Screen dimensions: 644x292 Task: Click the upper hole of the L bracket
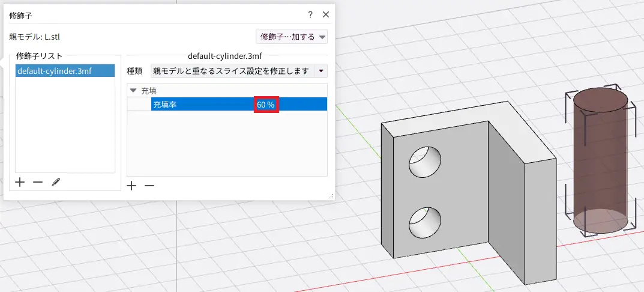coord(424,162)
